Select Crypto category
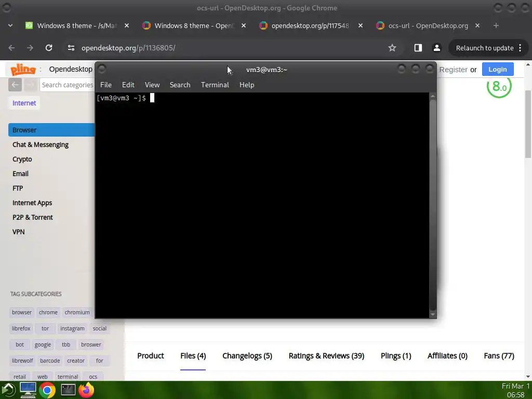Screen dimensions: 532x399 point(22,159)
